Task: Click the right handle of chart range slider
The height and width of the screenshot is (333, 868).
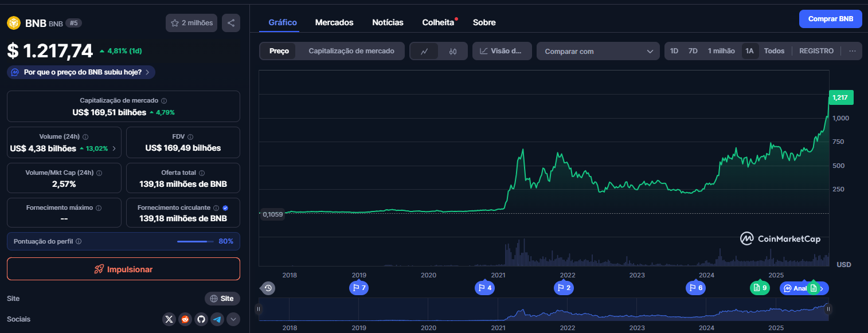Action: [828, 309]
